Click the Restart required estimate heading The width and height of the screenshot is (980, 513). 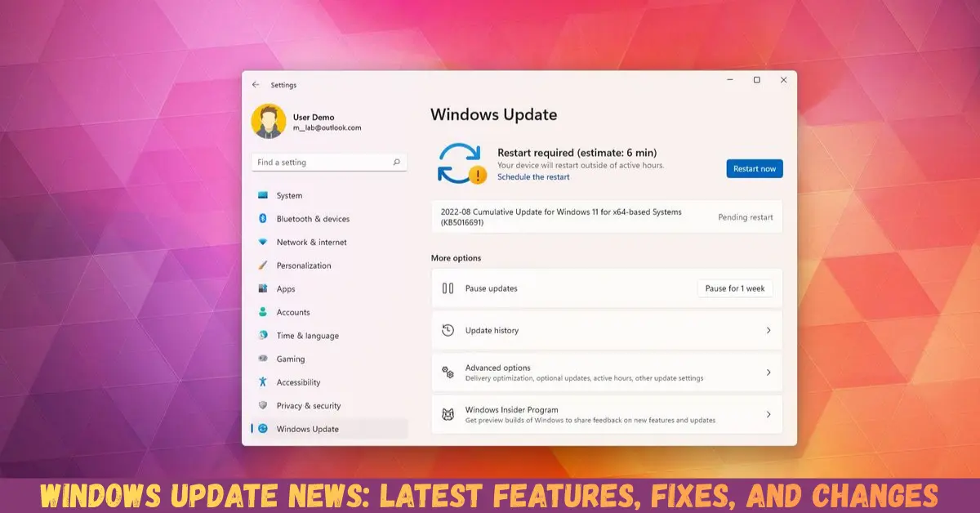577,153
